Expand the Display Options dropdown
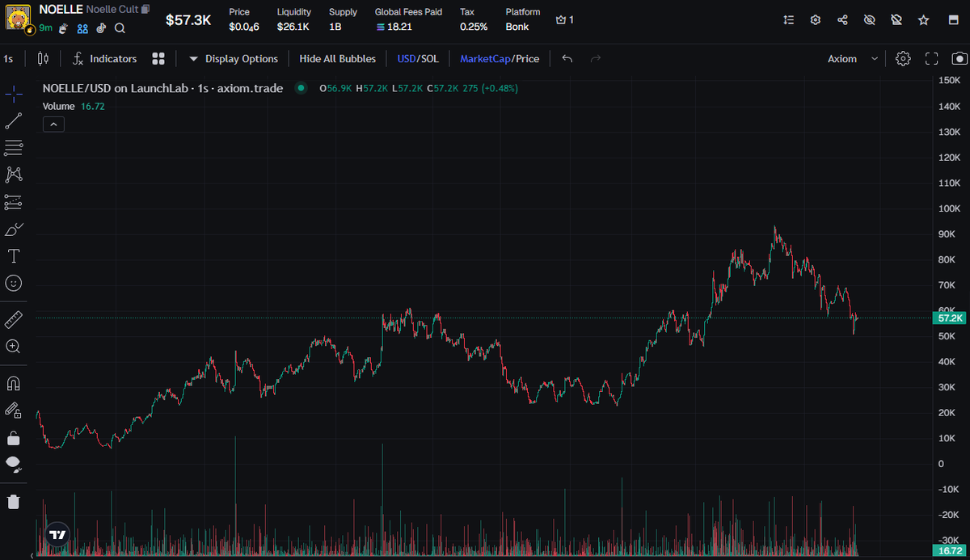Viewport: 970px width, 560px height. pos(233,59)
